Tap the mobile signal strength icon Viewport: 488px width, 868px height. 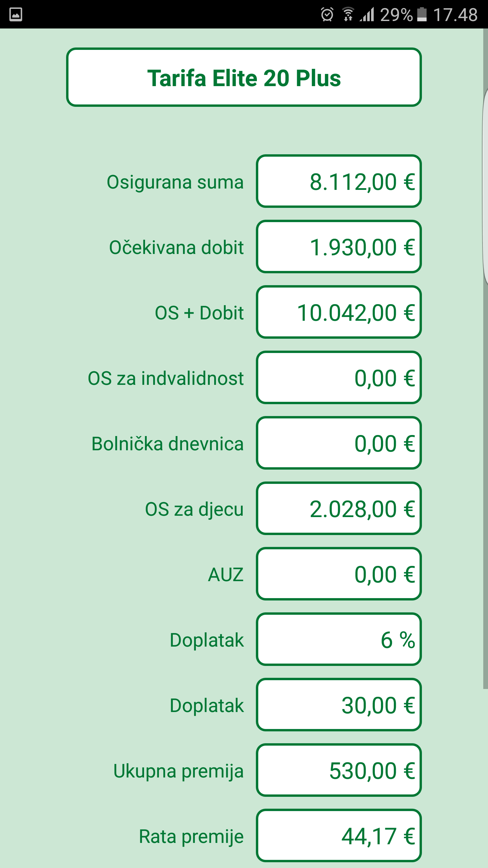tap(367, 15)
